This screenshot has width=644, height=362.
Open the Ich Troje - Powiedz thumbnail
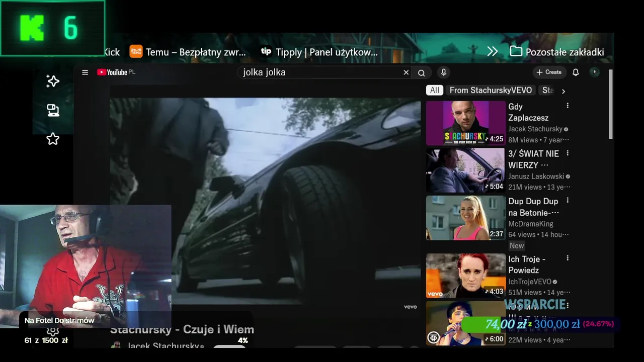[x=466, y=276]
